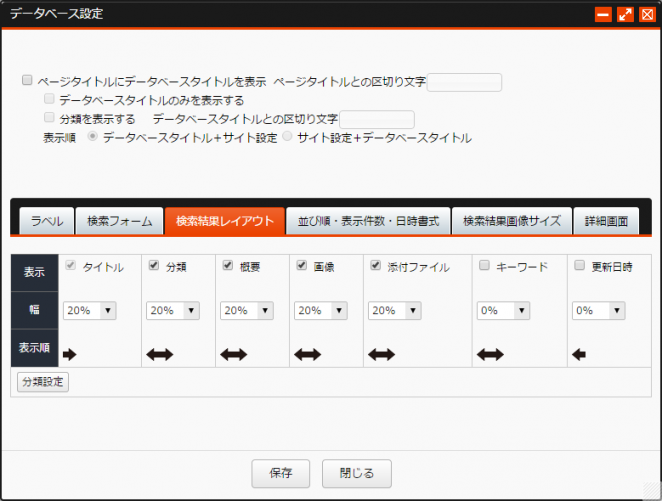The height and width of the screenshot is (501, 662).
Task: Uncheck the 分類 display checkbox
Action: (x=154, y=265)
